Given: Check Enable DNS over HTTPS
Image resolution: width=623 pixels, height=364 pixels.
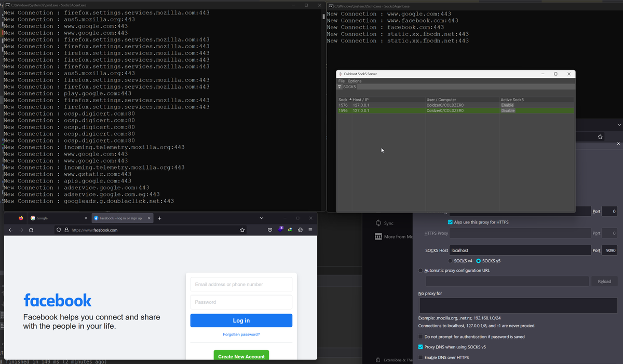Looking at the screenshot, I should [421, 357].
